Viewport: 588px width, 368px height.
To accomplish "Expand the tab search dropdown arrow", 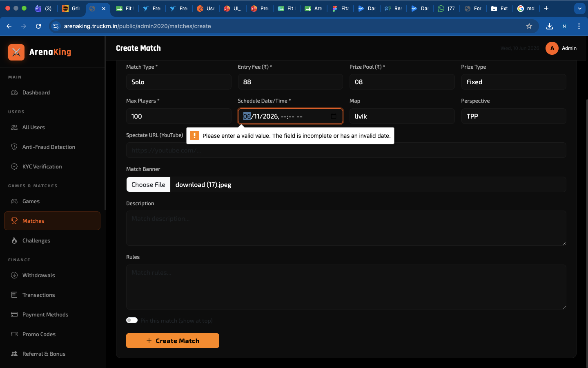I will (x=579, y=8).
